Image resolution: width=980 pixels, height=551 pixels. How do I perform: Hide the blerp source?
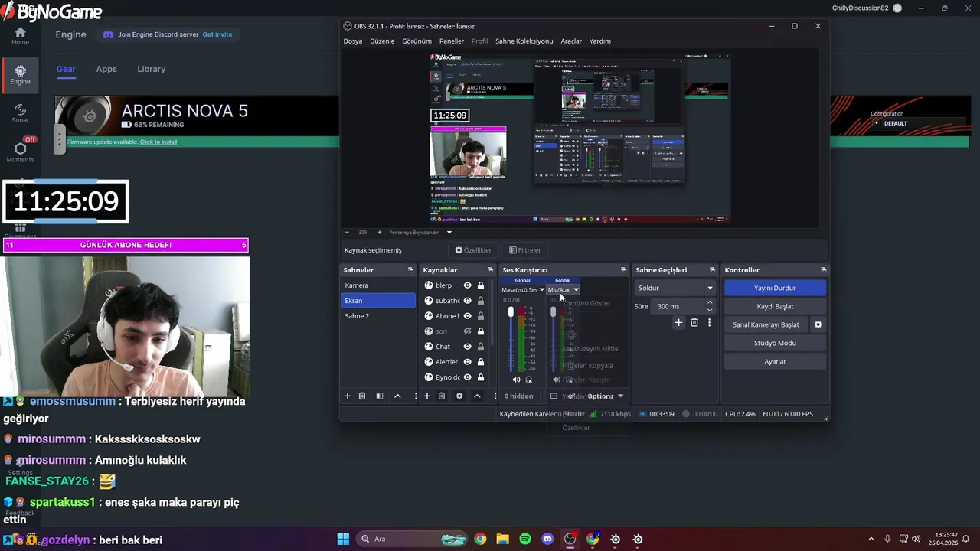(x=467, y=285)
